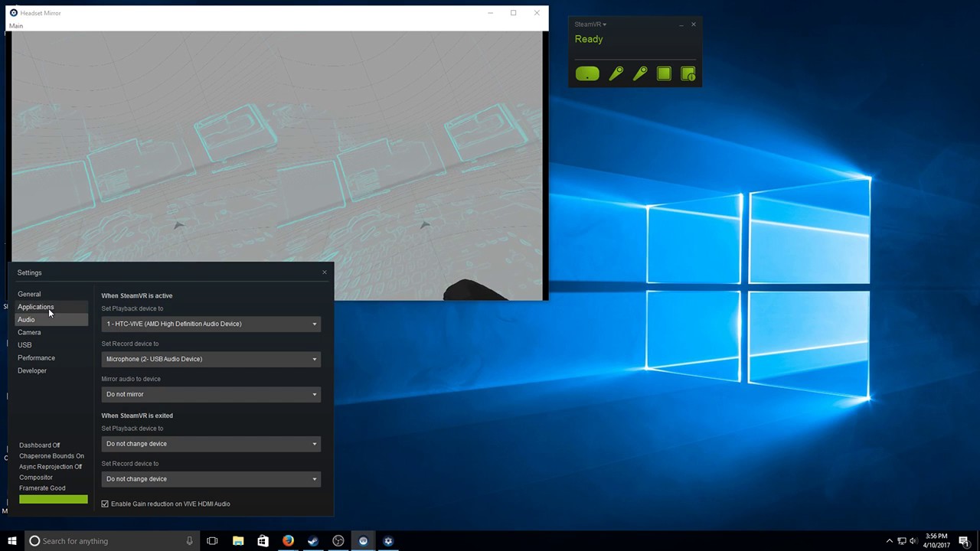Close the SteamVR status window
Viewport: 980px width, 551px height.
tap(694, 24)
